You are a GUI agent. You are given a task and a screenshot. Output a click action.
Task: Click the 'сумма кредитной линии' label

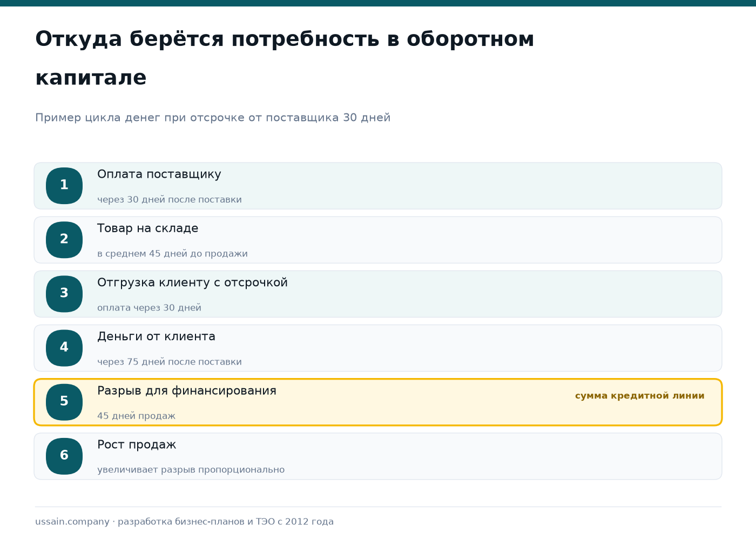pos(640,396)
